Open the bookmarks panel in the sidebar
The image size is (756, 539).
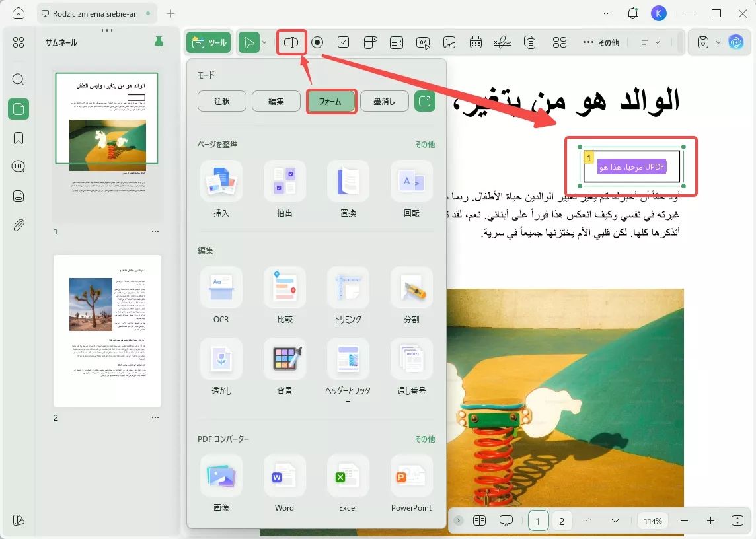point(18,137)
